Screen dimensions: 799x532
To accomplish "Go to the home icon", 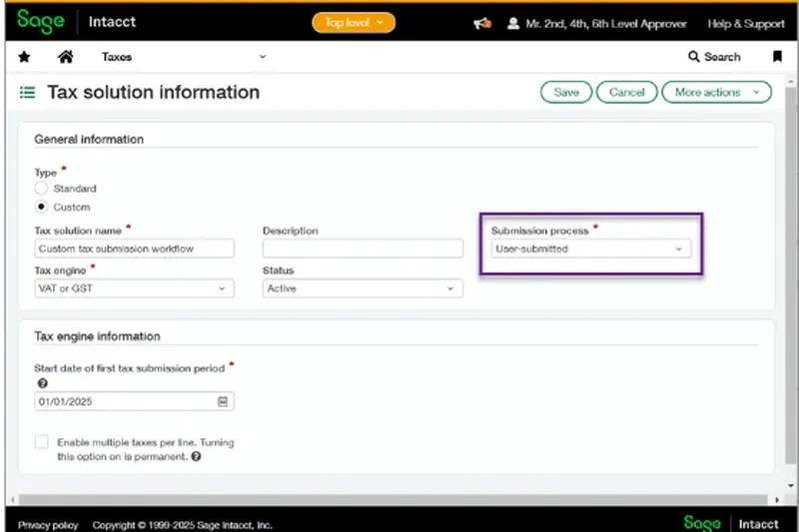I will tap(65, 57).
